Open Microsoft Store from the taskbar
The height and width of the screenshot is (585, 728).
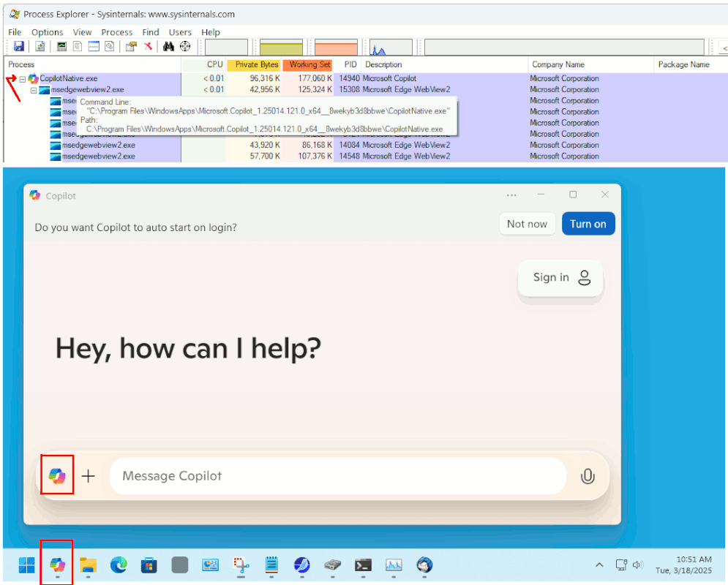(x=149, y=565)
